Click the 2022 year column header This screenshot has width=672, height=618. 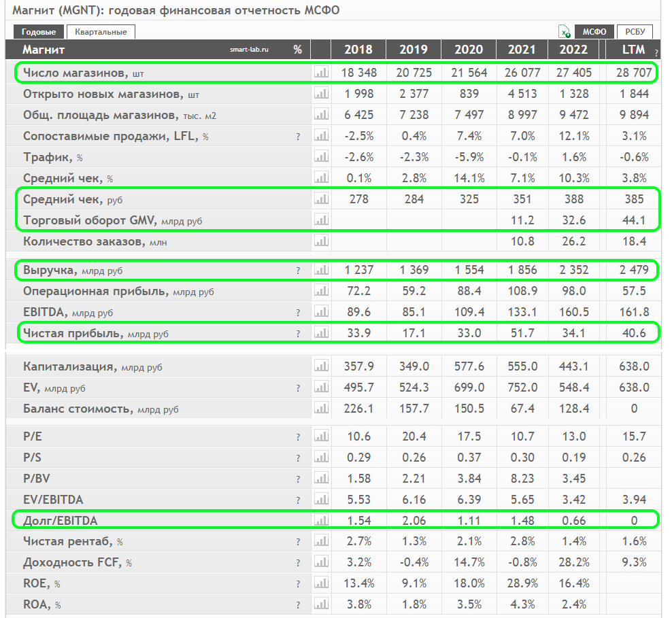click(x=573, y=50)
